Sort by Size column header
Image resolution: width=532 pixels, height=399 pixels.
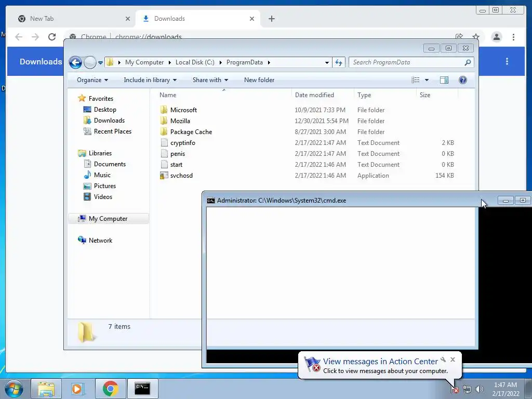pyautogui.click(x=425, y=95)
